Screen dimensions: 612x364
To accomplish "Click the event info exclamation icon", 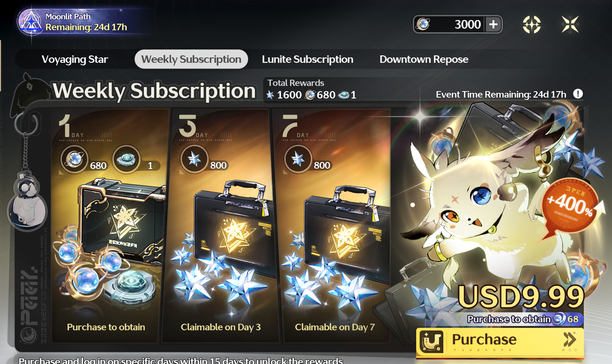I will click(578, 94).
